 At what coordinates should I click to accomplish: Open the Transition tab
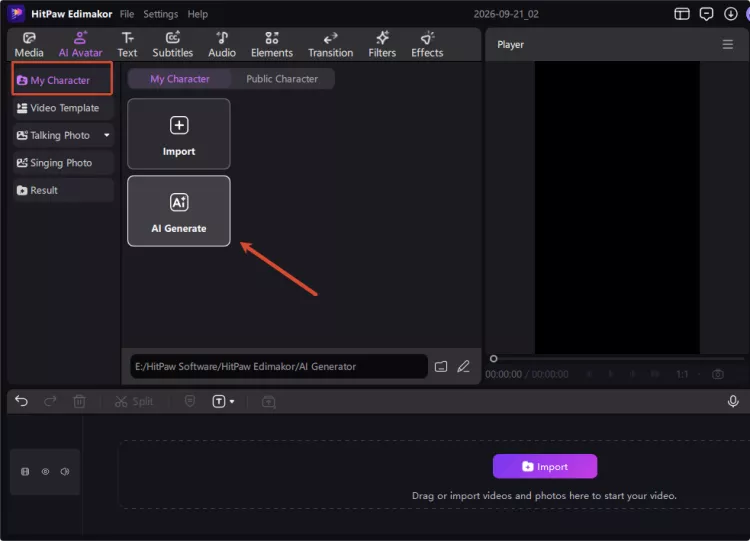pos(331,44)
